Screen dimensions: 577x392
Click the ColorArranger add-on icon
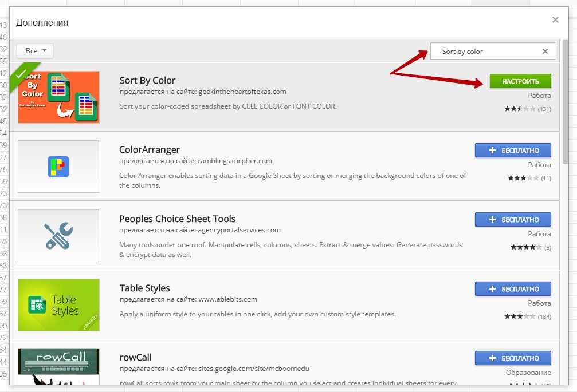tap(58, 167)
